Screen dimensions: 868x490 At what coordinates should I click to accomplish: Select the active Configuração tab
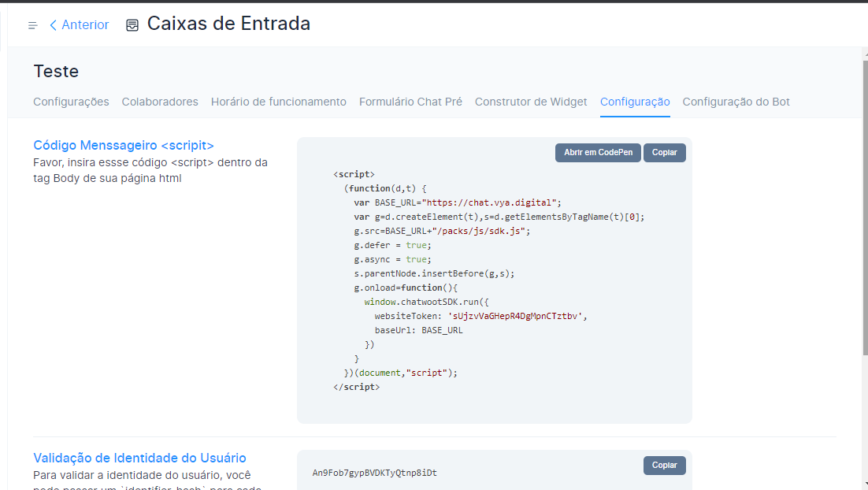(x=635, y=102)
